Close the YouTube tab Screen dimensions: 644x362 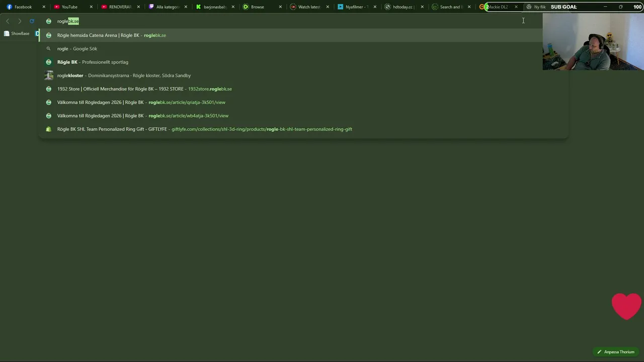click(x=91, y=7)
